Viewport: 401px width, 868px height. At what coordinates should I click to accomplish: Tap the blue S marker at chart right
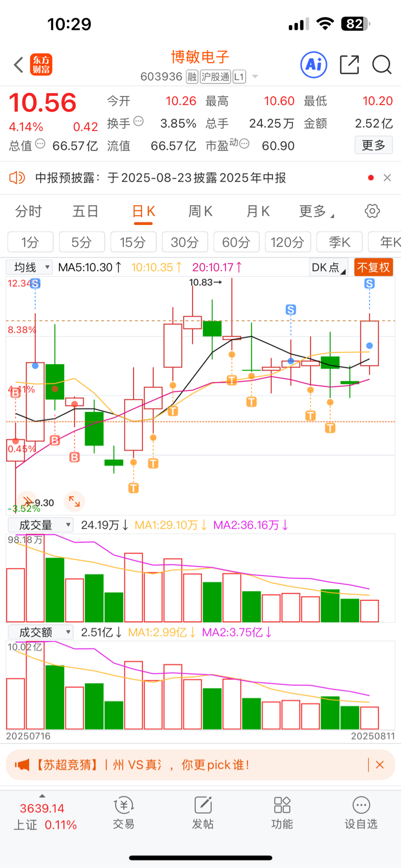coord(370,284)
